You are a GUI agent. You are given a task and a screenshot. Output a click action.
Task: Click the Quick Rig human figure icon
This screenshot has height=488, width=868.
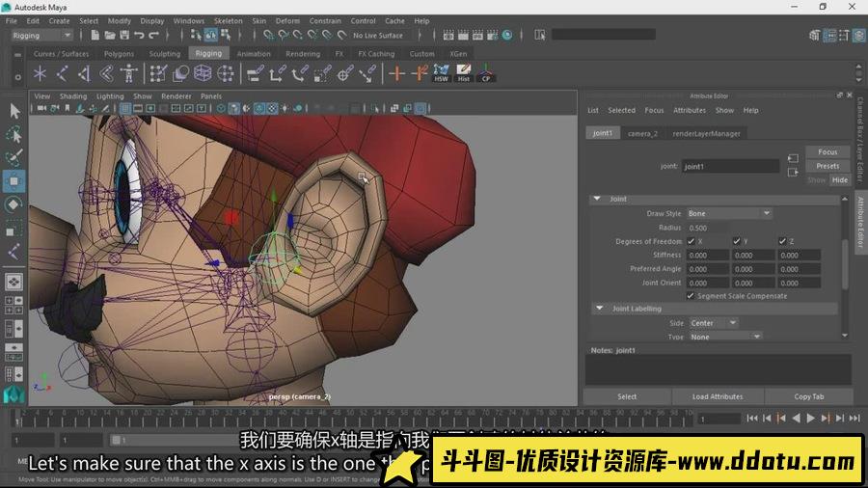128,73
